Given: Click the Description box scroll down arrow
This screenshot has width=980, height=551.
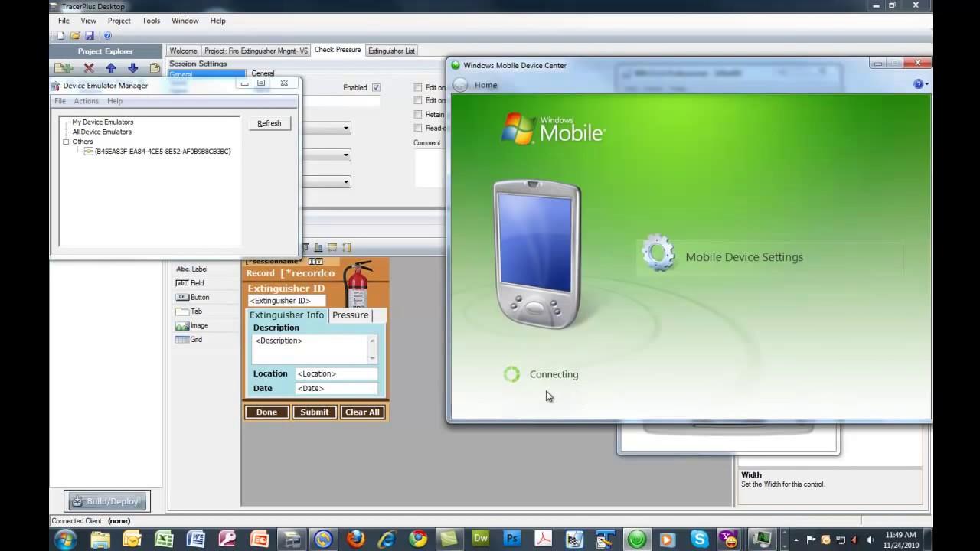Looking at the screenshot, I should (372, 357).
